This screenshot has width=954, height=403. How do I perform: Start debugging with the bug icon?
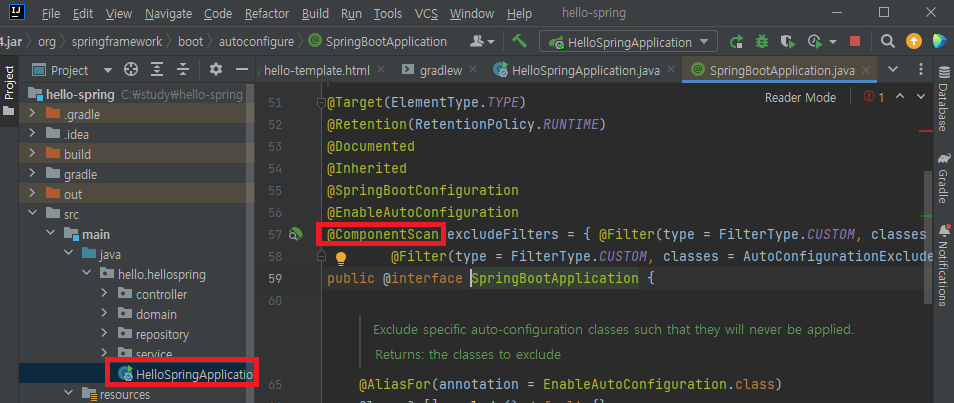tap(762, 41)
